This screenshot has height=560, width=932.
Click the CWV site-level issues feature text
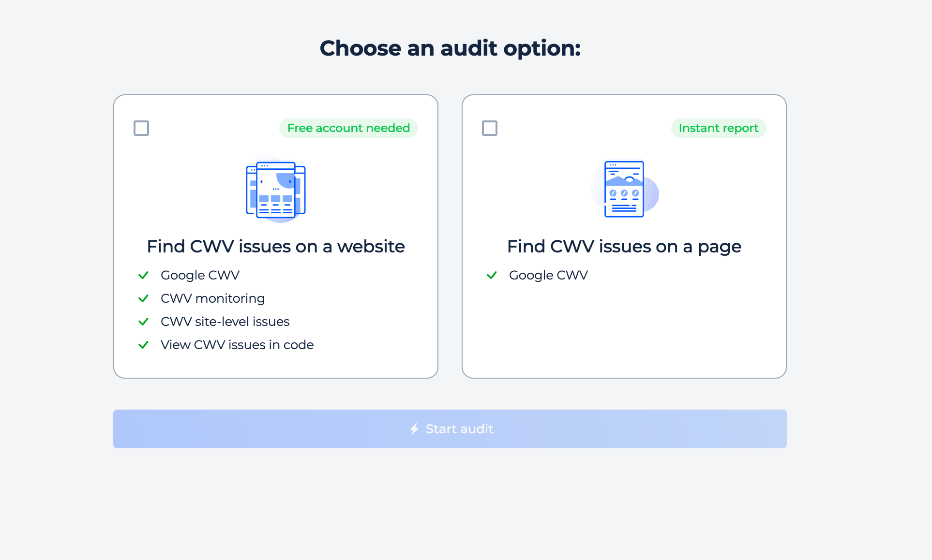click(225, 322)
